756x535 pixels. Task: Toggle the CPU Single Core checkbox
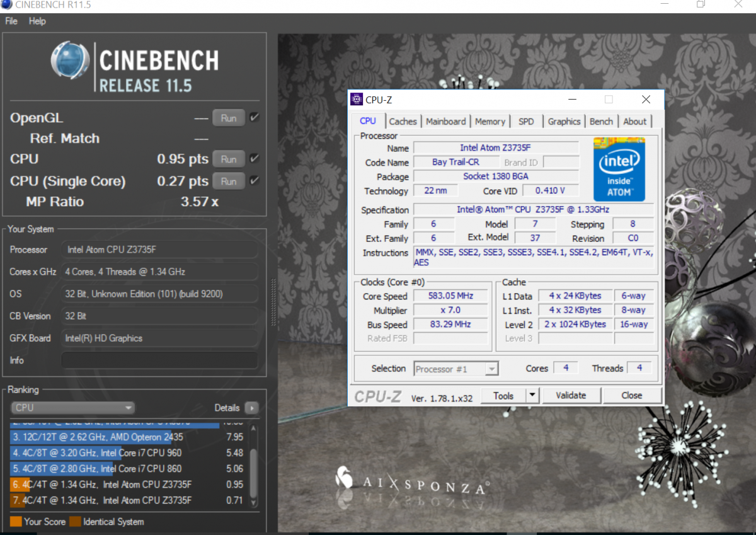(x=255, y=180)
